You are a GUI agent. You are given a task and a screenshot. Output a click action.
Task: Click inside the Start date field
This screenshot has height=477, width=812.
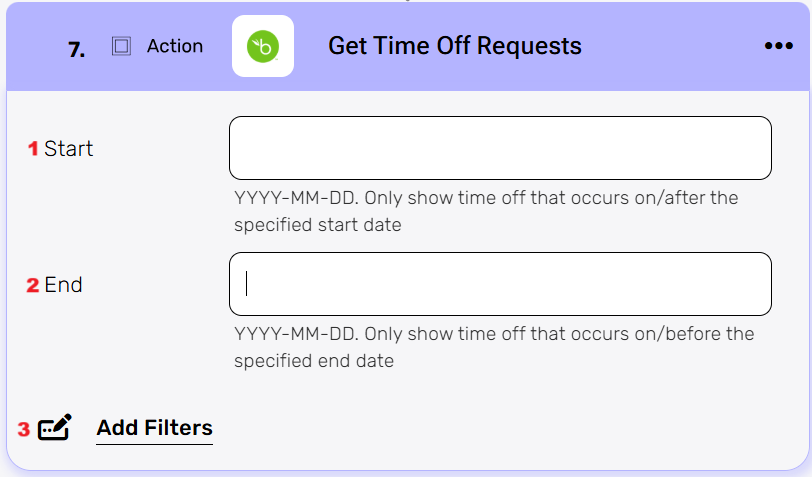pyautogui.click(x=500, y=148)
